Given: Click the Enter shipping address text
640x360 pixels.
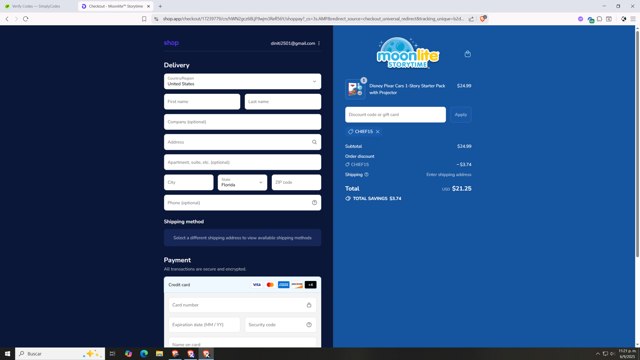Looking at the screenshot, I should (449, 175).
